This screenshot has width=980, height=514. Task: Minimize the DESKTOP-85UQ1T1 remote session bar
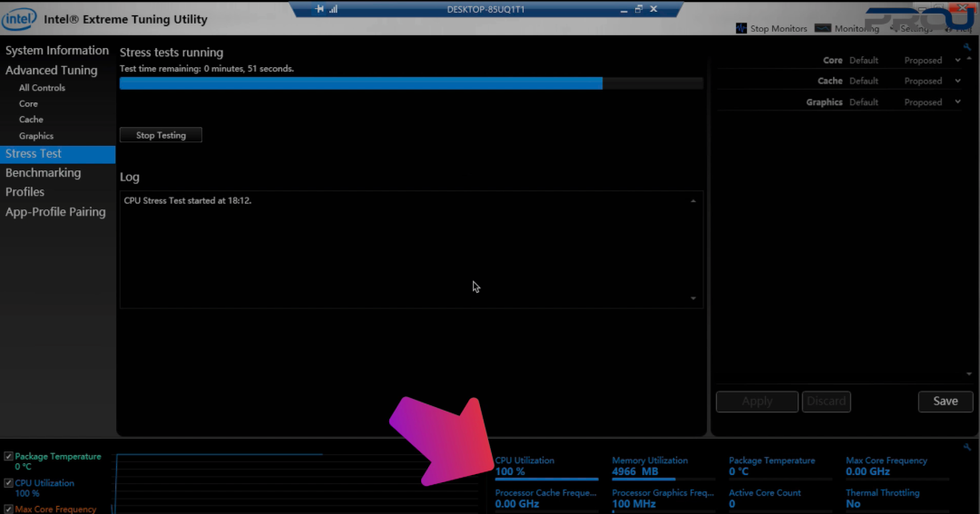click(x=623, y=9)
